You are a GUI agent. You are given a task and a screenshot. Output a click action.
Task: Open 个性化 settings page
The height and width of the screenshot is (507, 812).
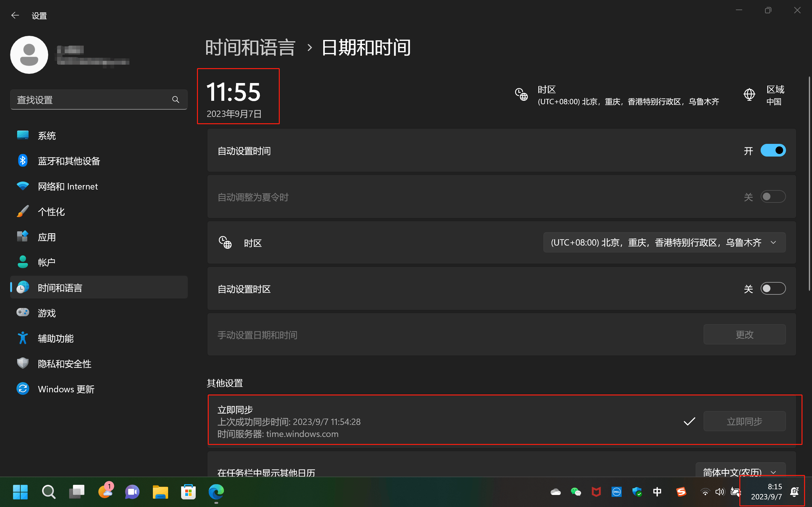(51, 212)
